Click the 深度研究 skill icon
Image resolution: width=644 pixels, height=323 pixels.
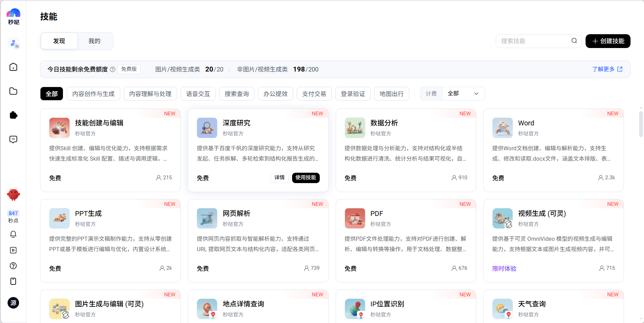[x=207, y=128]
